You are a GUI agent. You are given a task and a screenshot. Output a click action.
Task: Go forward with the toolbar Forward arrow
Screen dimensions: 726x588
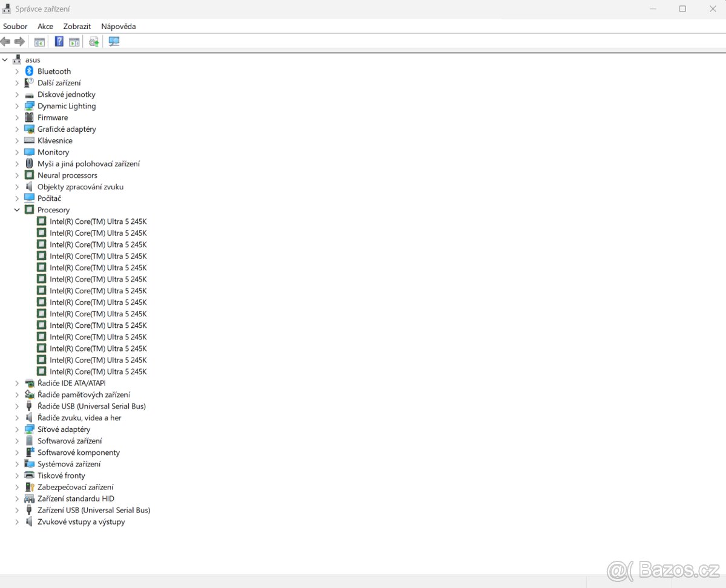[x=19, y=42]
